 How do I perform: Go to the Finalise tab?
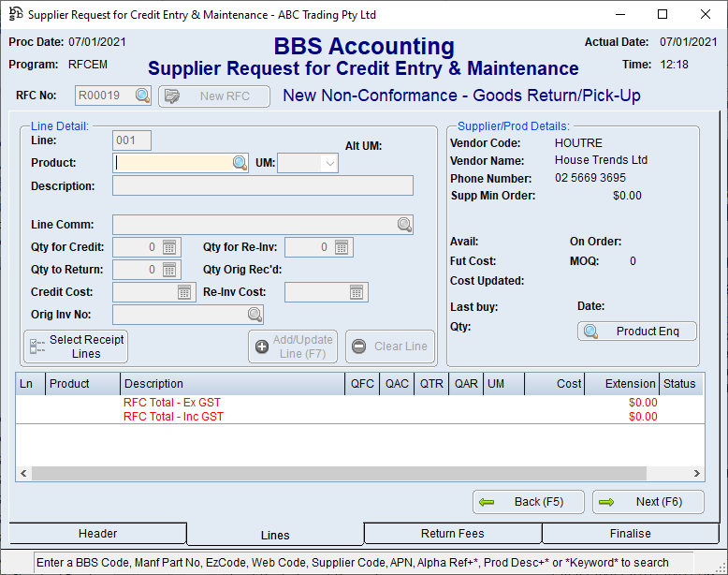(x=630, y=534)
